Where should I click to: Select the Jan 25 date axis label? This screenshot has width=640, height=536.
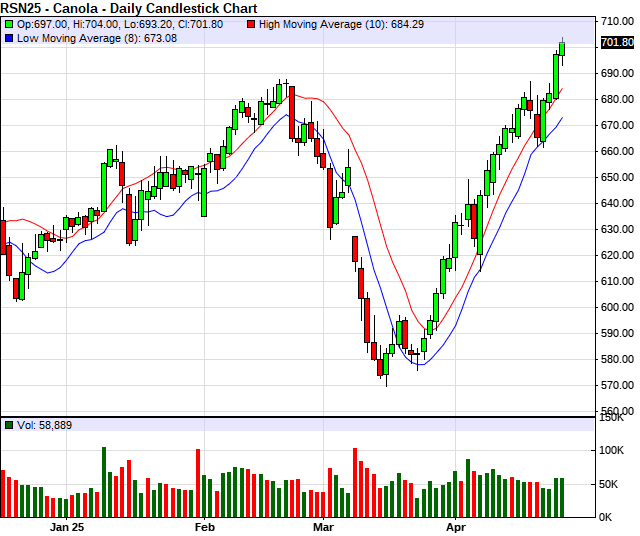tap(65, 525)
